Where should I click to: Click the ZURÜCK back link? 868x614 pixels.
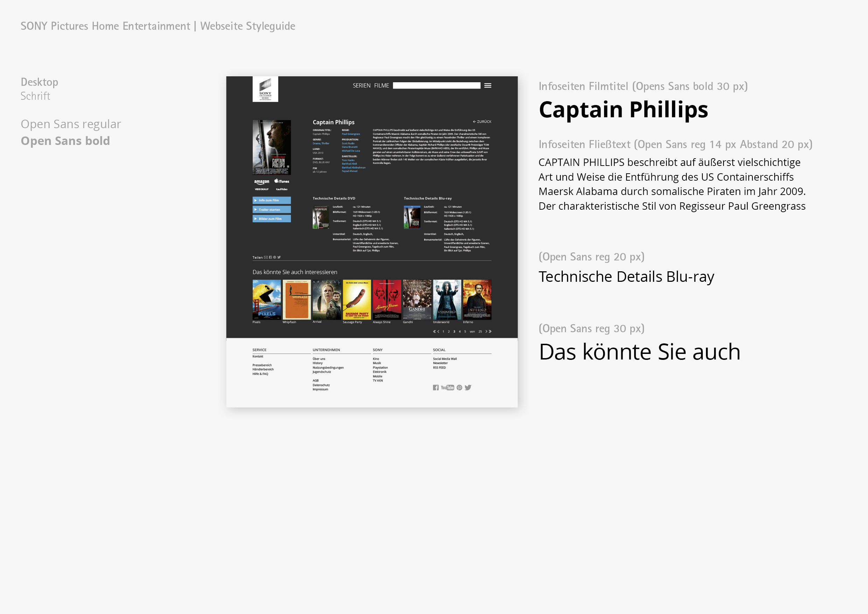pyautogui.click(x=482, y=122)
